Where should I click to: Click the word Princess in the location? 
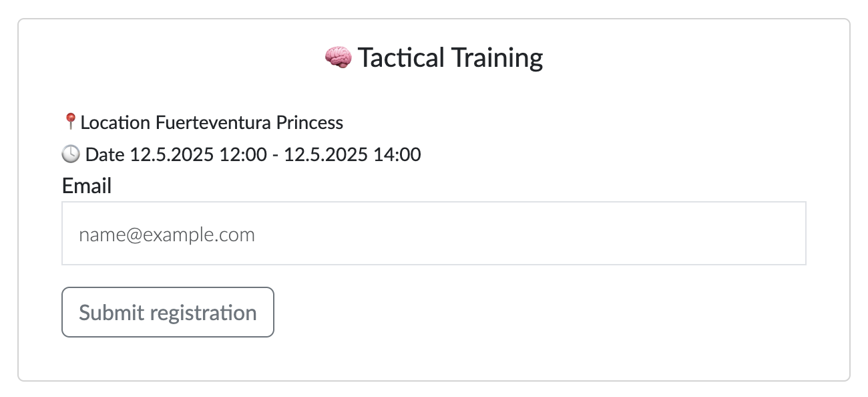[x=310, y=123]
